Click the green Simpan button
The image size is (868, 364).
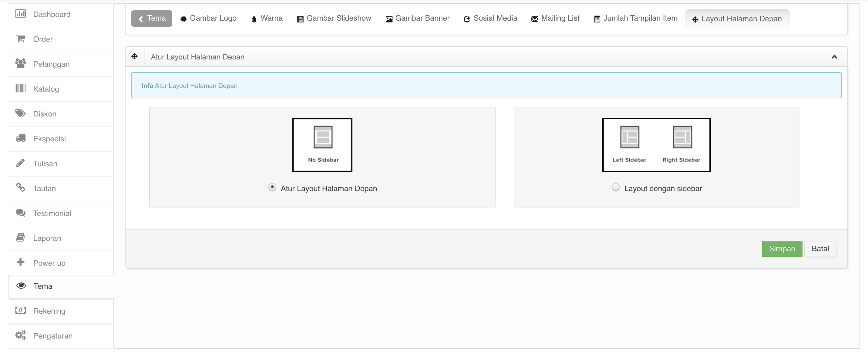click(782, 249)
